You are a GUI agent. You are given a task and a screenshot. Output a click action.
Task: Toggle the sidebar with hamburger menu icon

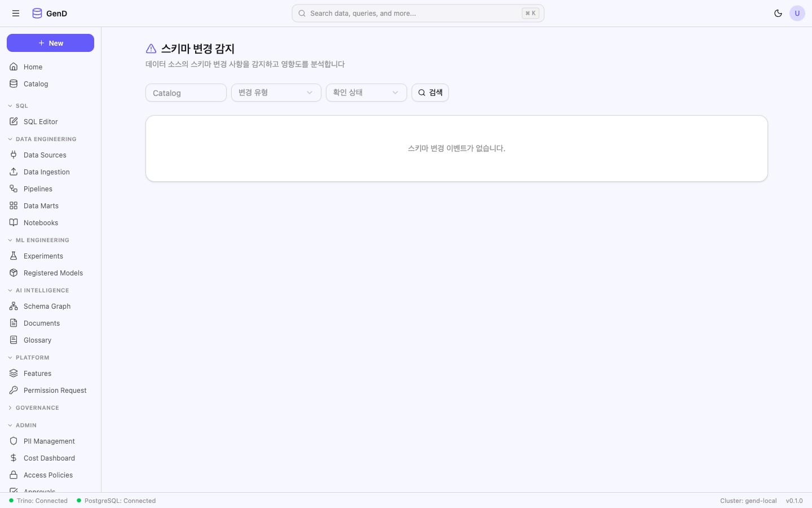coord(16,14)
